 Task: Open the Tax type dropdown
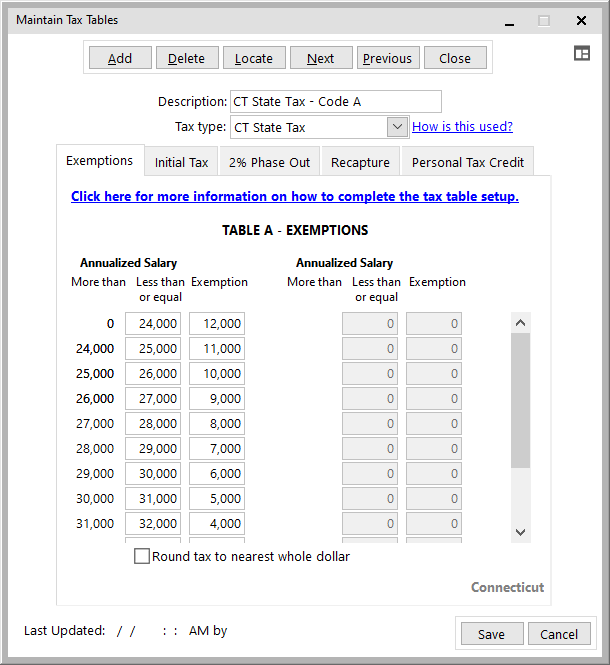click(x=397, y=127)
